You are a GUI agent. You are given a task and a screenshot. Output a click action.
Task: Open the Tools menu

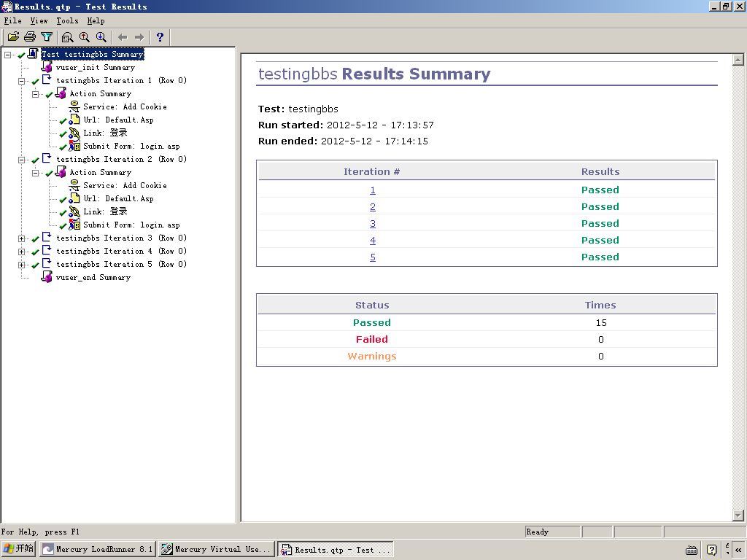pyautogui.click(x=67, y=20)
